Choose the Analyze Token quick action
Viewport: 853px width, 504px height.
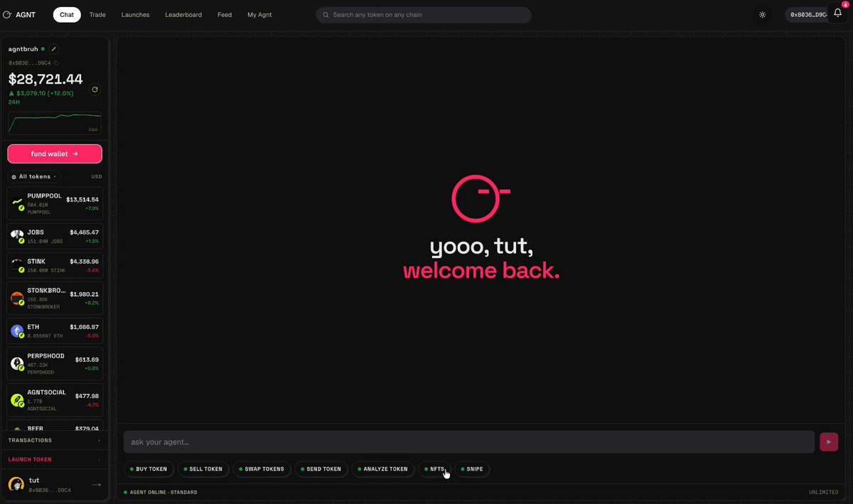click(x=383, y=469)
